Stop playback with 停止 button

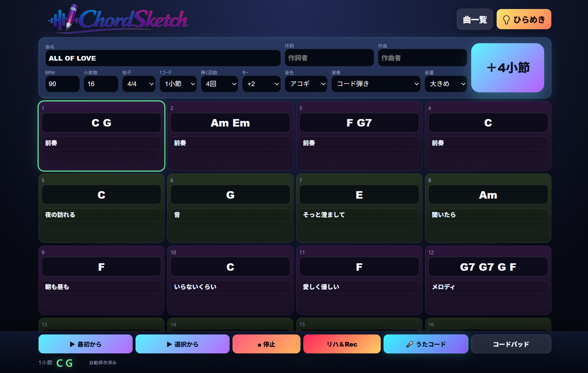[266, 344]
